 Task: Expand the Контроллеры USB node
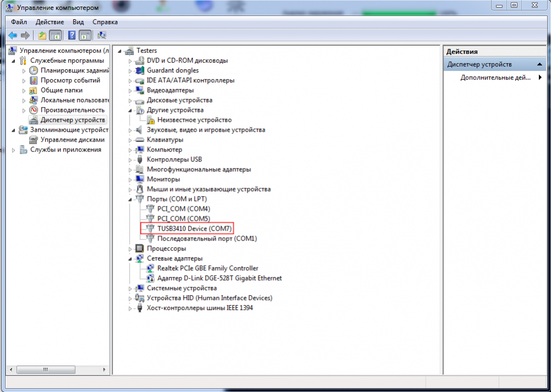click(129, 159)
